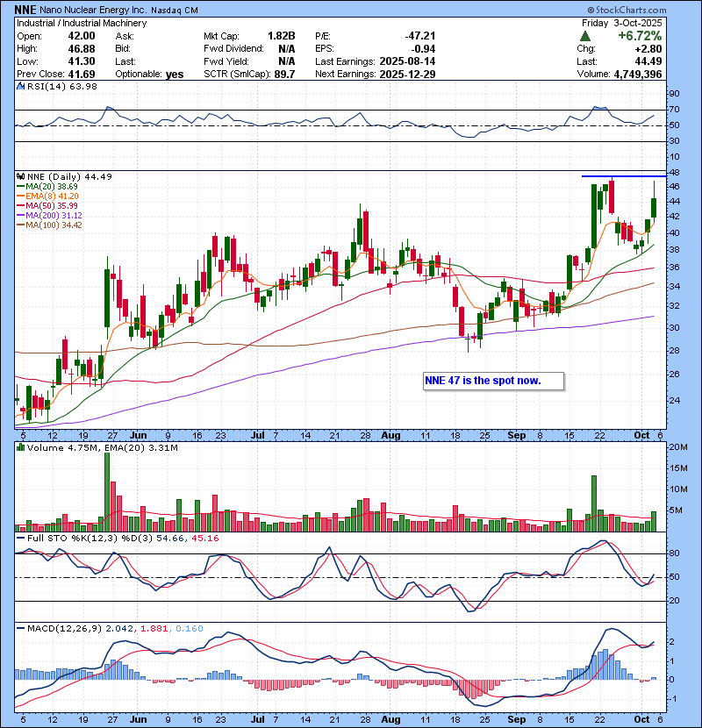The height and width of the screenshot is (728, 702).
Task: Click the Jun label on price chart axis
Action: click(x=139, y=435)
